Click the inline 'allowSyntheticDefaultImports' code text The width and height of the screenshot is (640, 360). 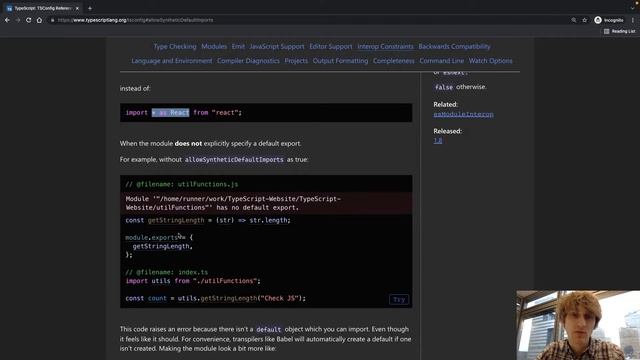234,160
